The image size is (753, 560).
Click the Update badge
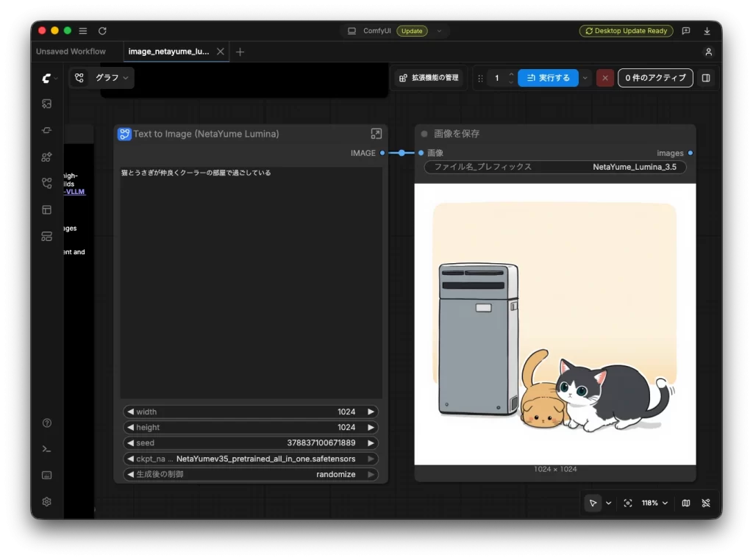click(x=412, y=31)
